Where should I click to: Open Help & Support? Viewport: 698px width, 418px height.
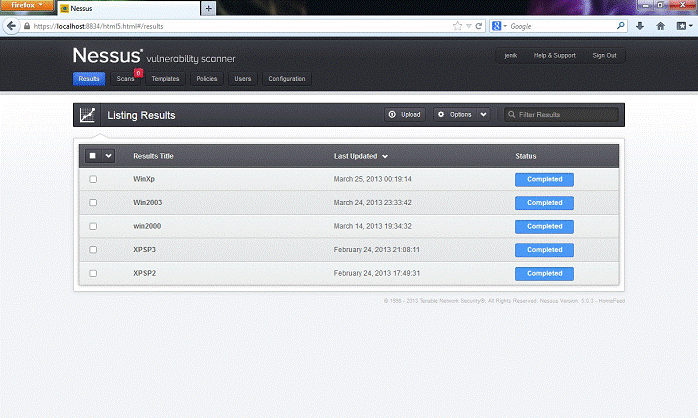tap(555, 56)
